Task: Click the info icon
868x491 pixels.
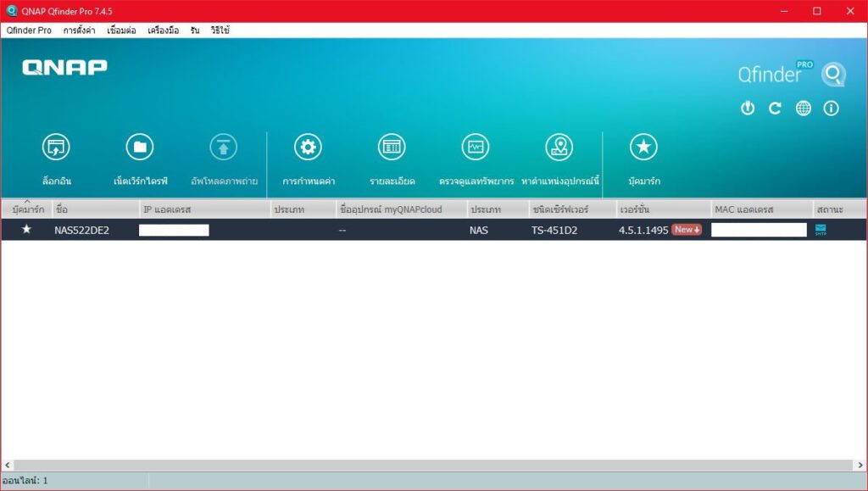Action: pyautogui.click(x=831, y=108)
